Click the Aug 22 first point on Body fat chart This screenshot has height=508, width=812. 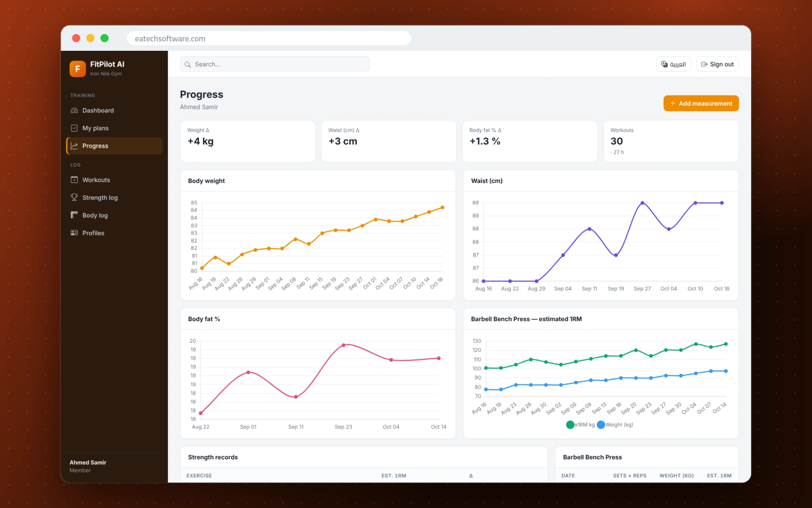click(201, 413)
